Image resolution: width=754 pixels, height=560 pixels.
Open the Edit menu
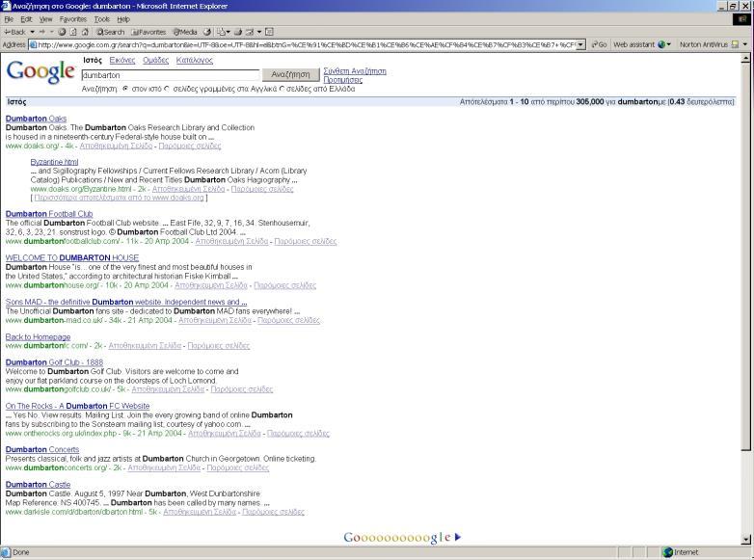pos(26,19)
